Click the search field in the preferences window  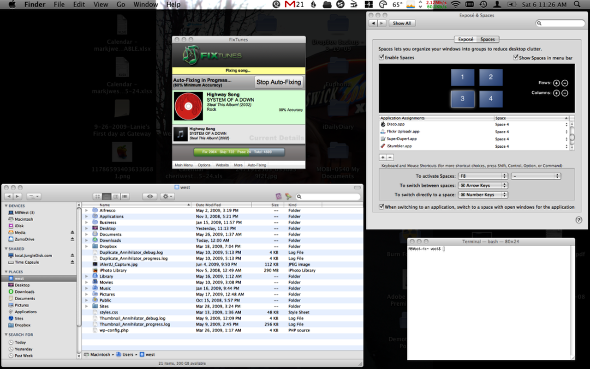pyautogui.click(x=561, y=23)
